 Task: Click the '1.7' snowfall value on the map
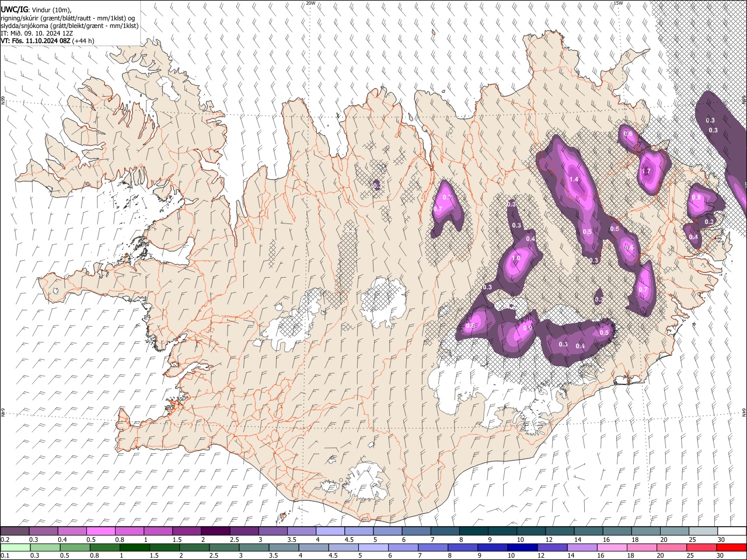[646, 171]
